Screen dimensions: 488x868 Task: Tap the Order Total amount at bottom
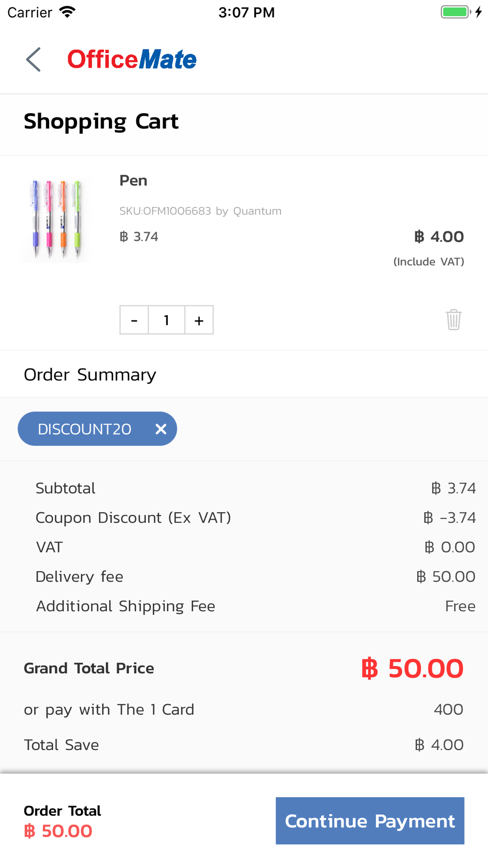pos(58,831)
